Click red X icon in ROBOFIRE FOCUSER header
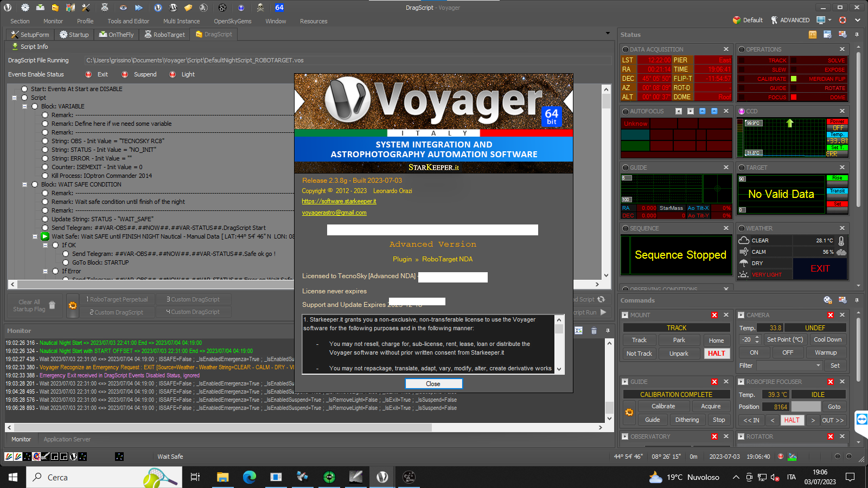Viewport: 868px width, 488px height. point(831,382)
